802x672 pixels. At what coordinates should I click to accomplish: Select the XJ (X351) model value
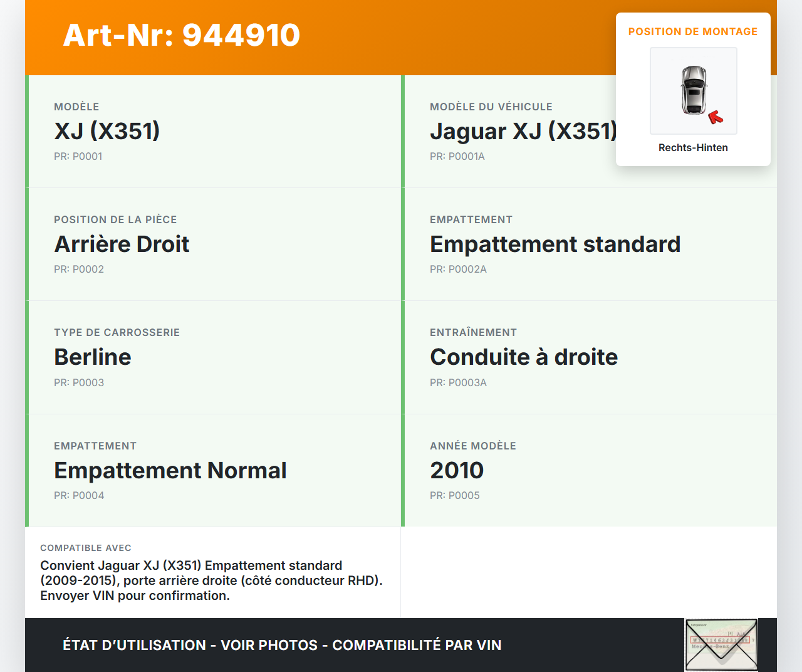coord(107,131)
